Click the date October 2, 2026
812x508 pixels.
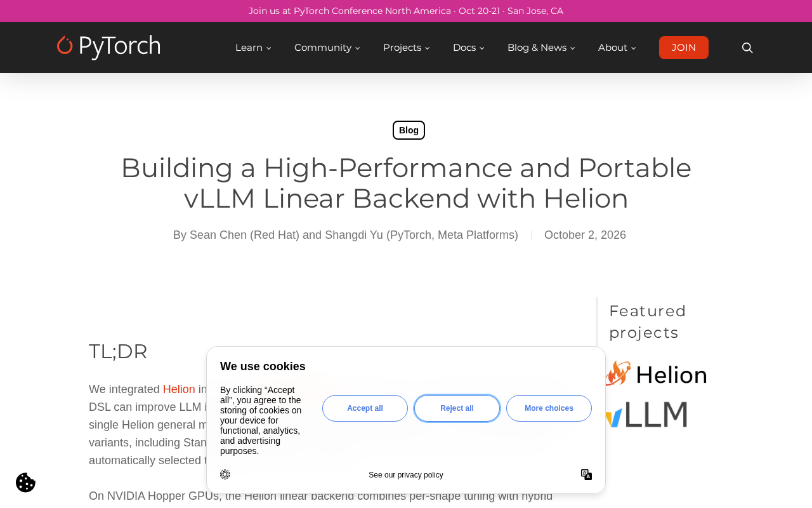(585, 235)
